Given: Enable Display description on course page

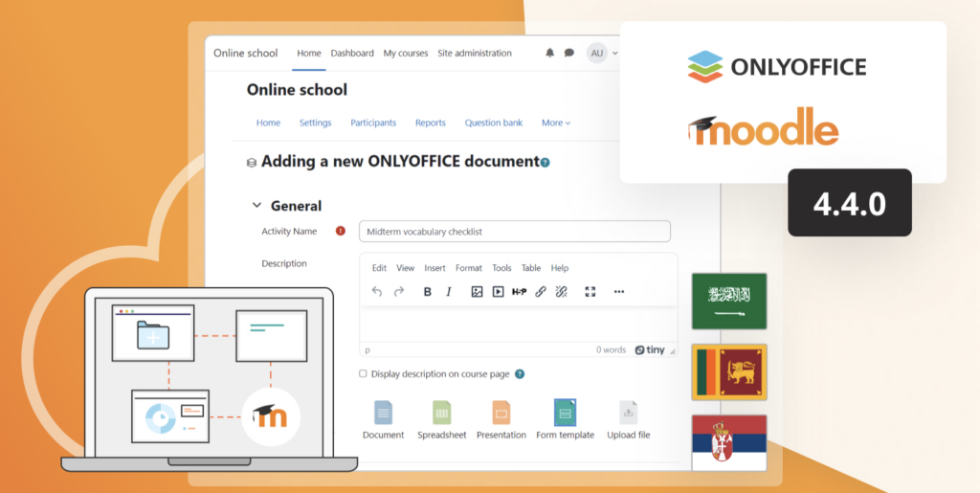Looking at the screenshot, I should point(363,374).
